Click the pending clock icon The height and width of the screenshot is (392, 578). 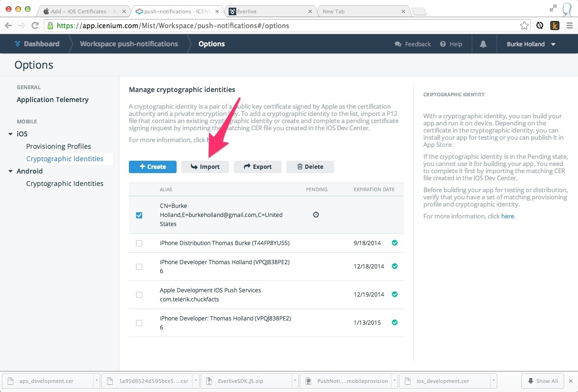[316, 215]
